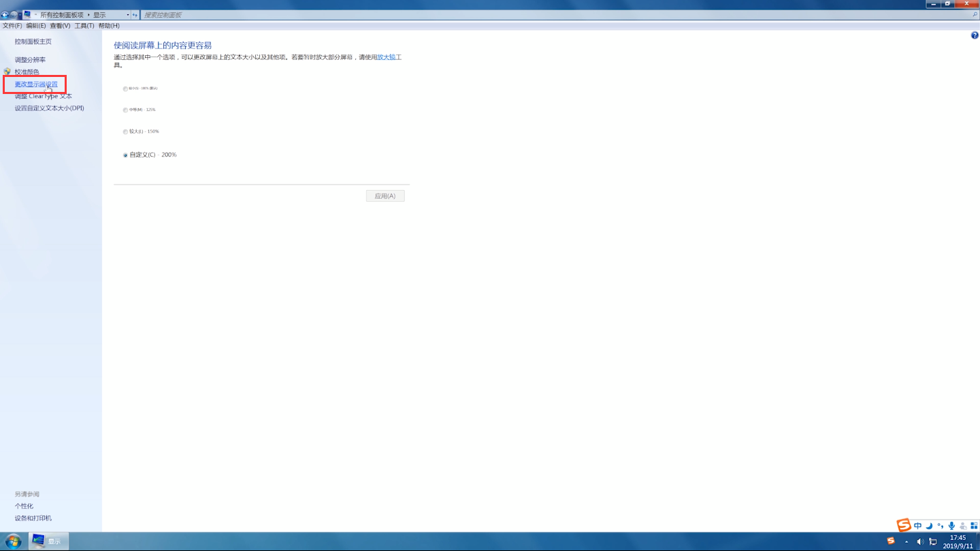The width and height of the screenshot is (980, 551).
Task: Click the microphone voice input icon
Action: point(951,526)
